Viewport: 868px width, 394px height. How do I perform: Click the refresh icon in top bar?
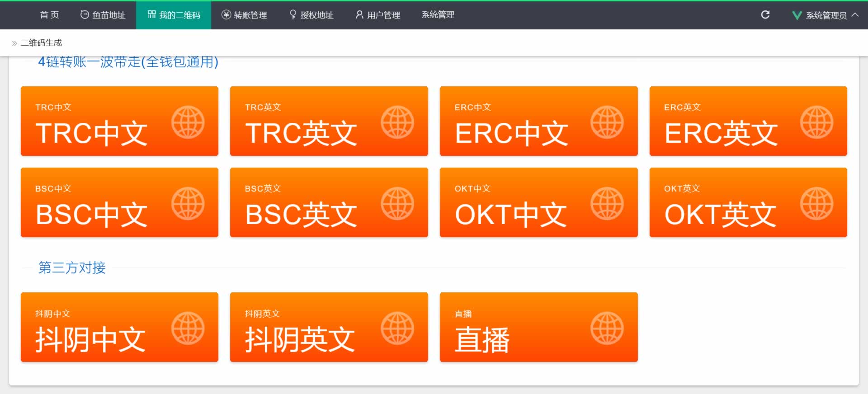pos(765,15)
